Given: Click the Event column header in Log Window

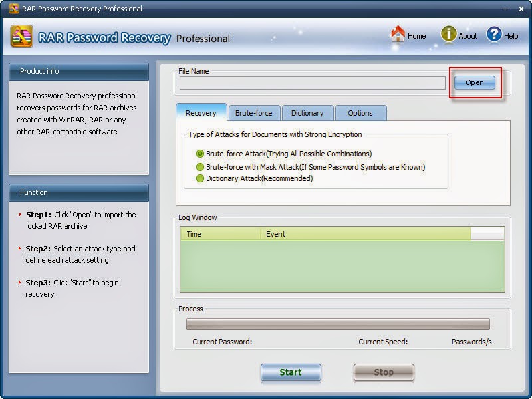Looking at the screenshot, I should click(365, 234).
